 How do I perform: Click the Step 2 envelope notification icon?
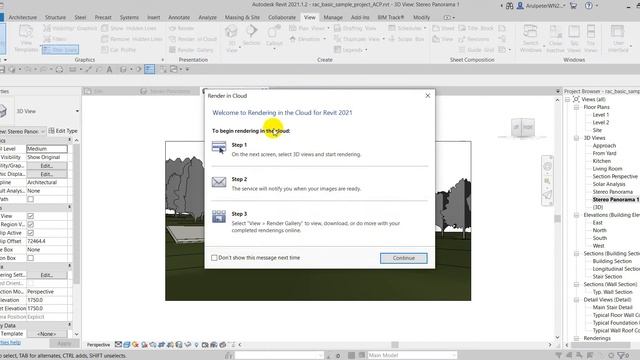coord(219,182)
